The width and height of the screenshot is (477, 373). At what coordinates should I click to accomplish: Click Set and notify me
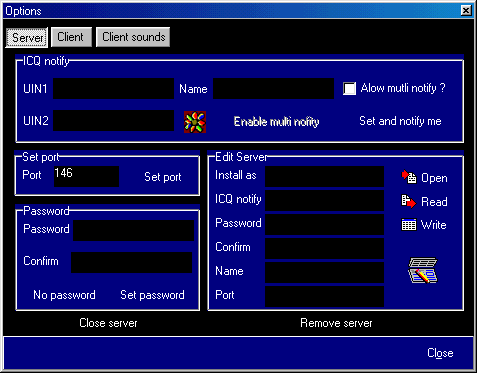coord(400,121)
